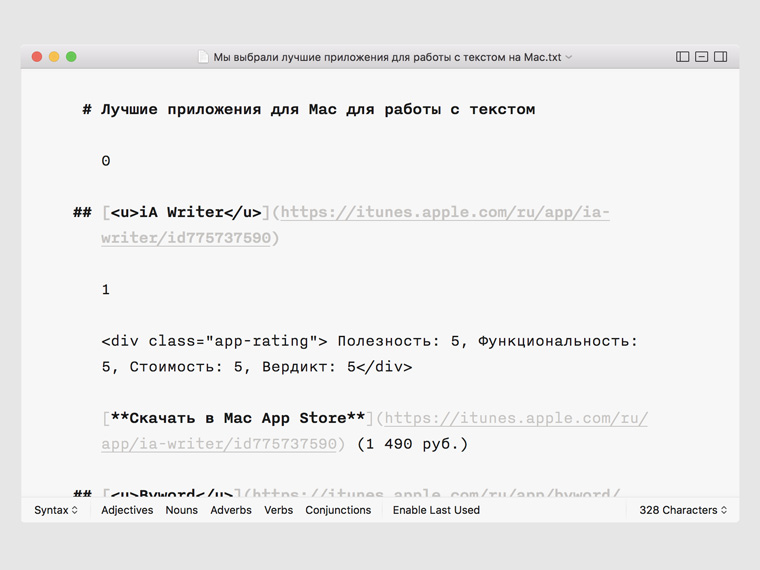Minimize the window with yellow button

point(54,57)
